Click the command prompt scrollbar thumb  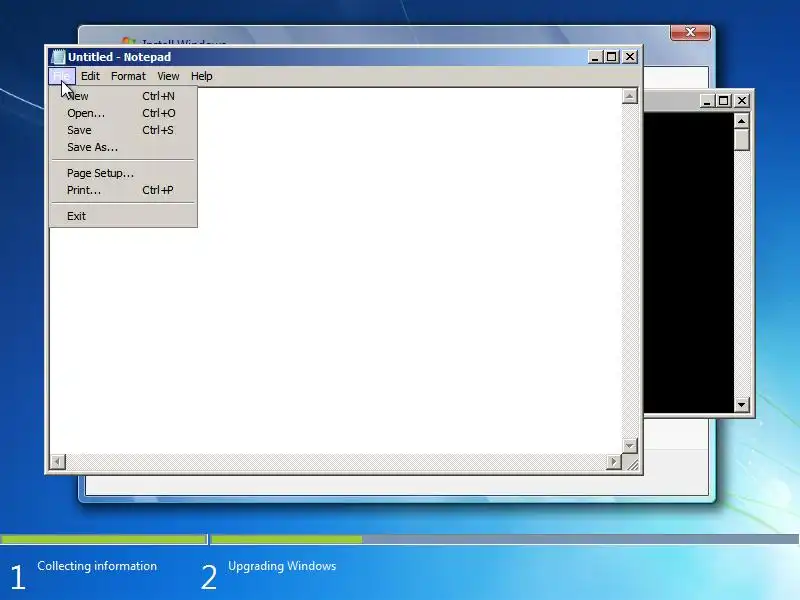[742, 140]
